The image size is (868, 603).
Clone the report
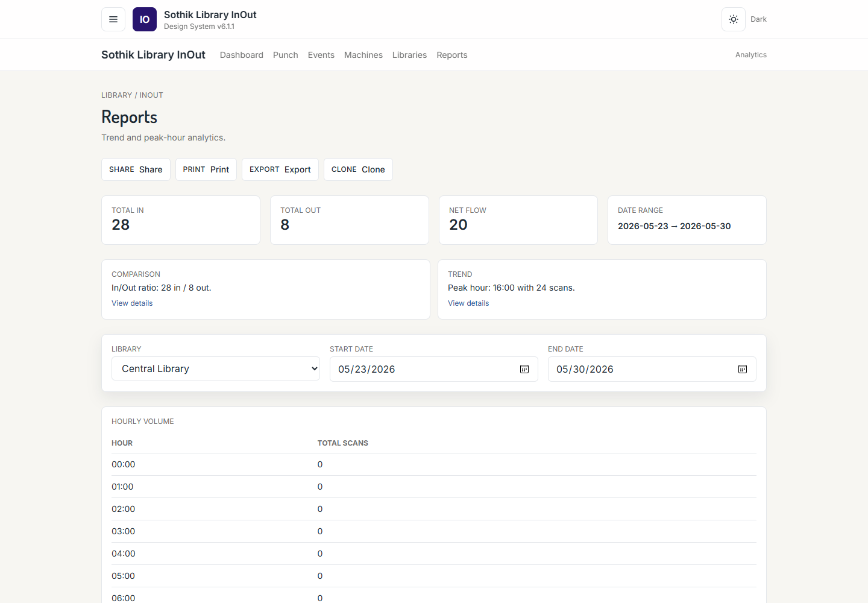click(358, 169)
